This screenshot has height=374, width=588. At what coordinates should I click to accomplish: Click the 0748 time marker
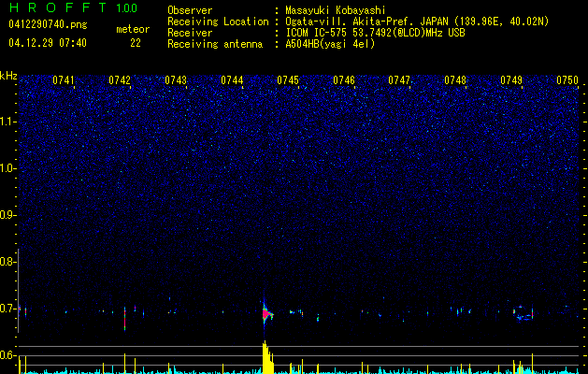(x=455, y=80)
